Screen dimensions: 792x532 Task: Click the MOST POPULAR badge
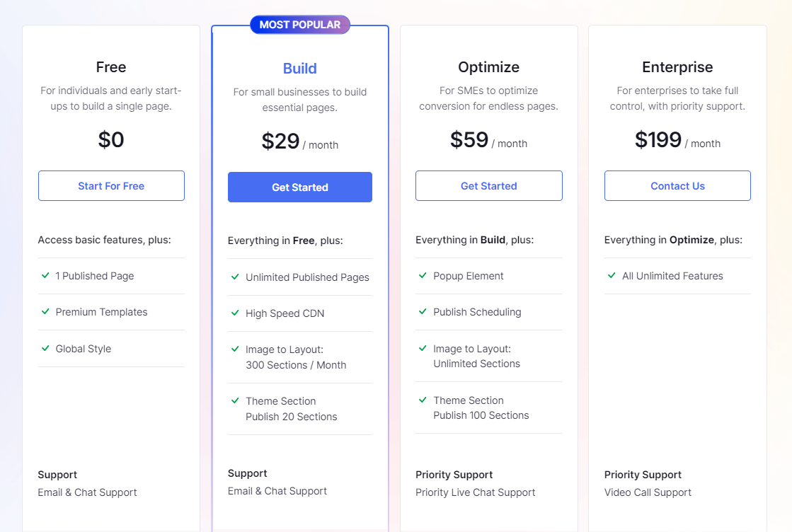[300, 24]
